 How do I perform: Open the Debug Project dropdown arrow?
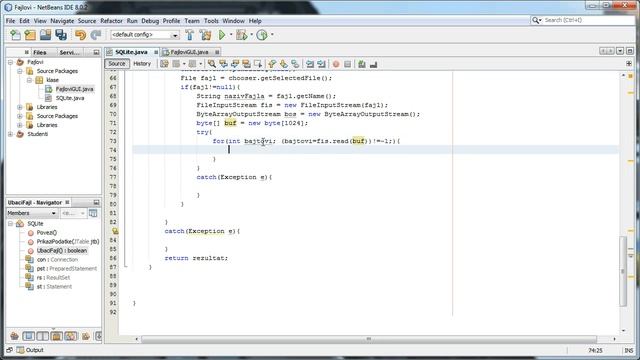(251, 35)
